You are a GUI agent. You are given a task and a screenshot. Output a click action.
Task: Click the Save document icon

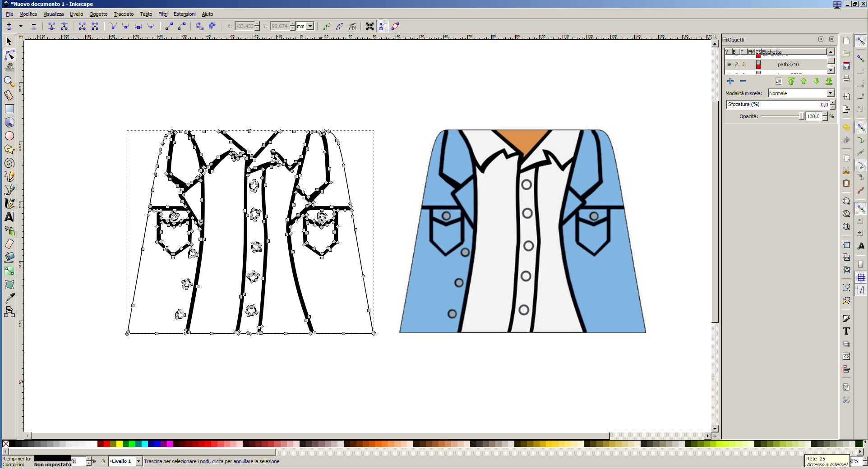[x=846, y=66]
